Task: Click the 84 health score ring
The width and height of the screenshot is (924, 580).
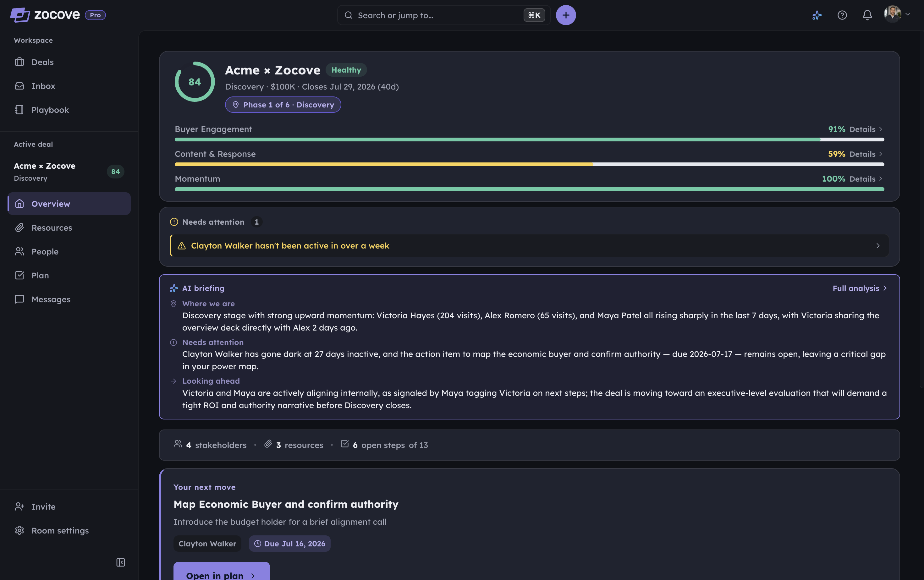Action: (195, 82)
